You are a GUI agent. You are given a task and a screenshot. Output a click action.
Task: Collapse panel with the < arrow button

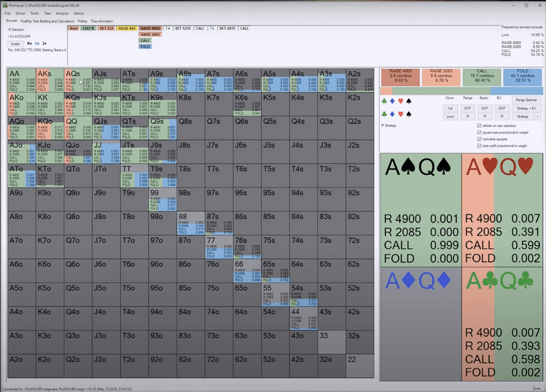pos(538,116)
